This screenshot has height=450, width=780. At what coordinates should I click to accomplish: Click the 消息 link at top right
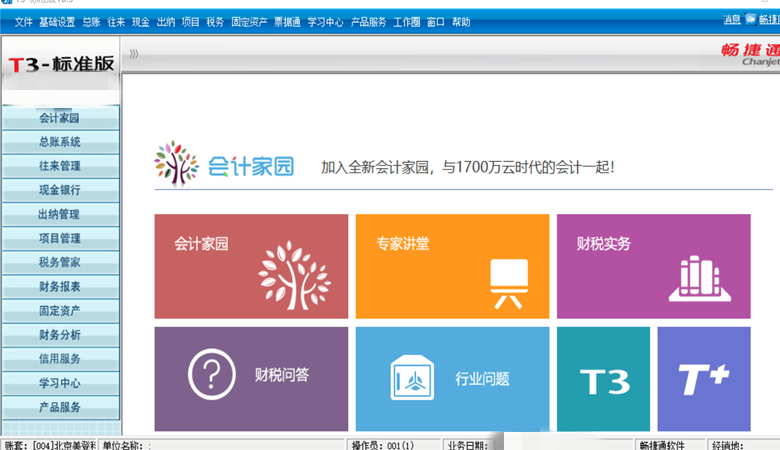[x=731, y=20]
